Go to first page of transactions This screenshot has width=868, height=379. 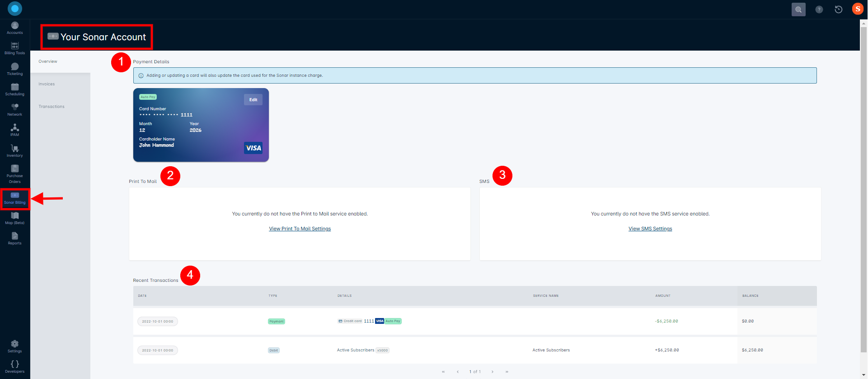(x=443, y=372)
